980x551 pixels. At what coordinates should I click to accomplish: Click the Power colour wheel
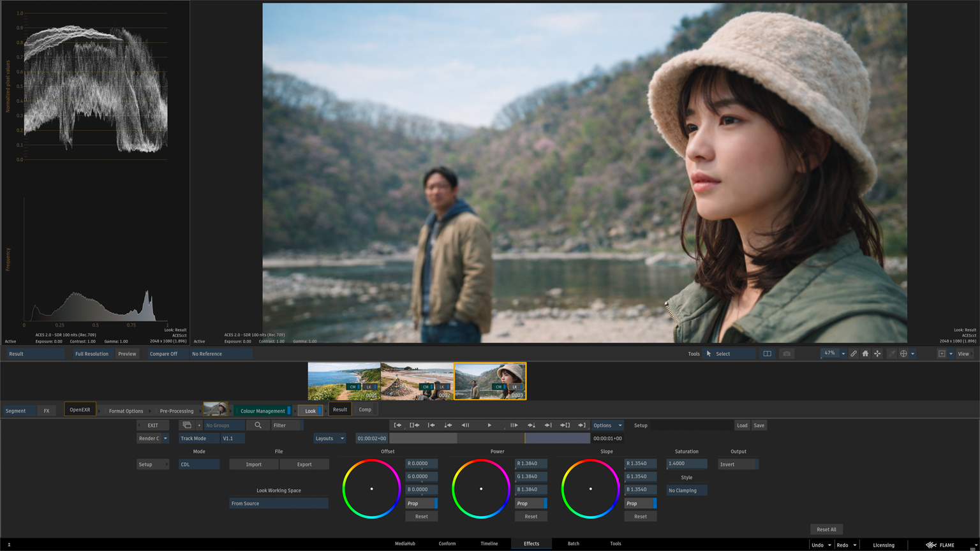click(481, 489)
